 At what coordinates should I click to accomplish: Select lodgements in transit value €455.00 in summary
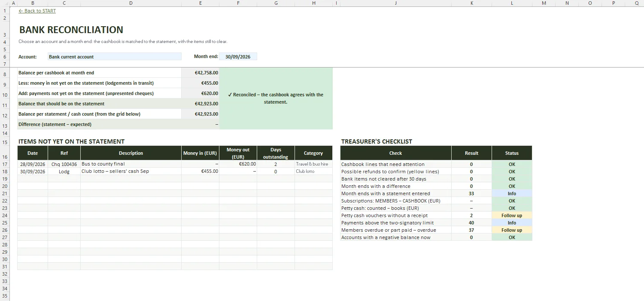200,83
